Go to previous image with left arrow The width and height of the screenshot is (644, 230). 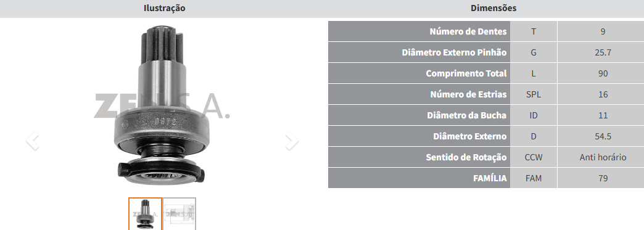click(x=33, y=141)
